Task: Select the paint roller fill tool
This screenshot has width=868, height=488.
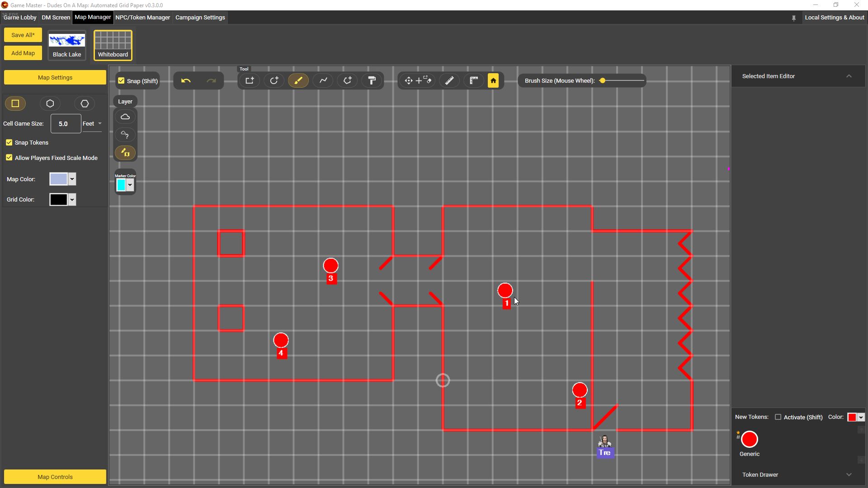Action: tap(372, 81)
